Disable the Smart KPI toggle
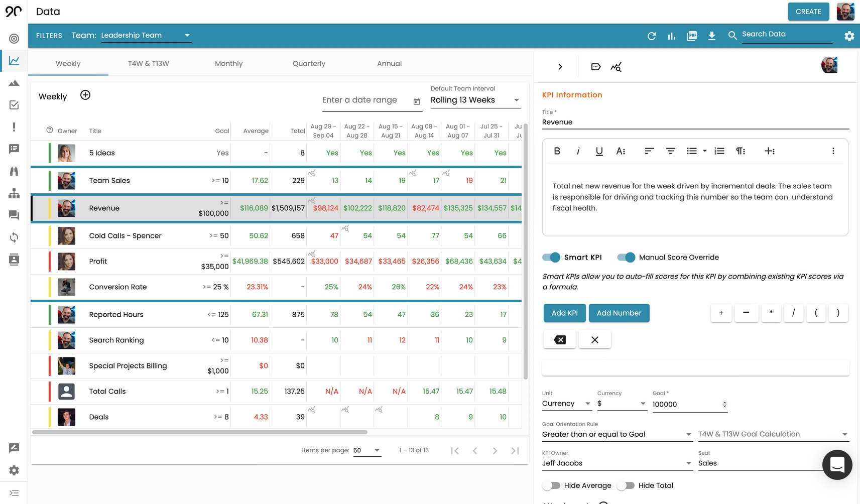Image resolution: width=860 pixels, height=504 pixels. [x=550, y=257]
